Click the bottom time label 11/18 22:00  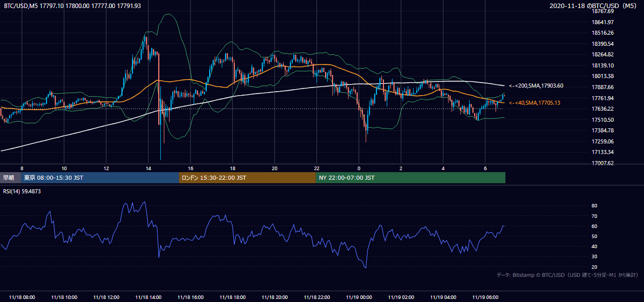pyautogui.click(x=316, y=297)
